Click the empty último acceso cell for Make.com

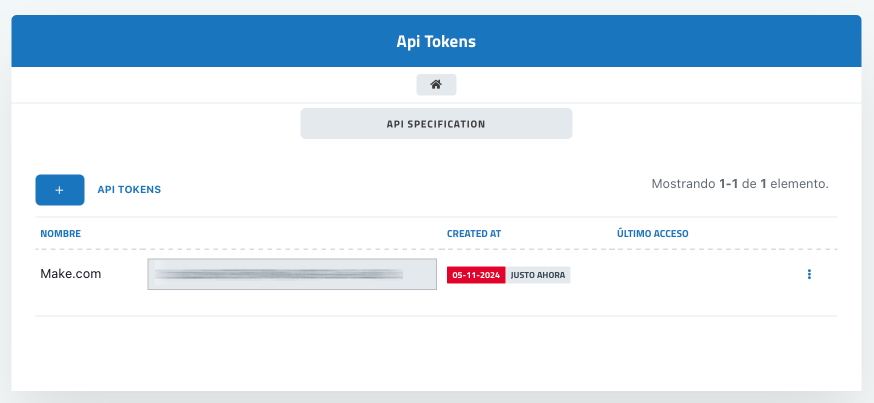(680, 274)
